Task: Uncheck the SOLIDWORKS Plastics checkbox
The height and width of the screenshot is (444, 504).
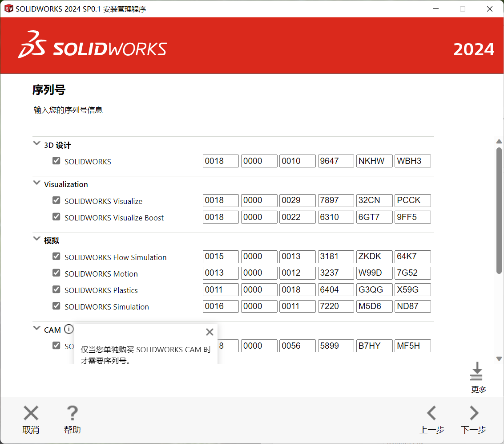Action: point(56,289)
